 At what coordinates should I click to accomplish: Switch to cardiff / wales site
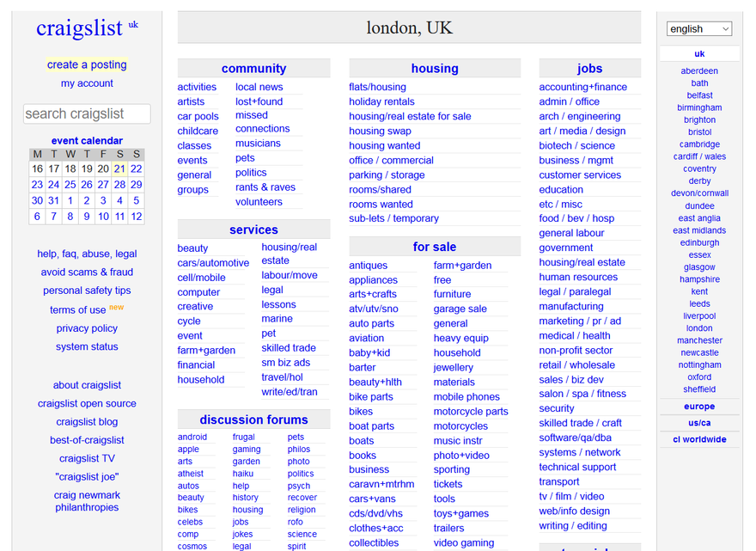[699, 156]
